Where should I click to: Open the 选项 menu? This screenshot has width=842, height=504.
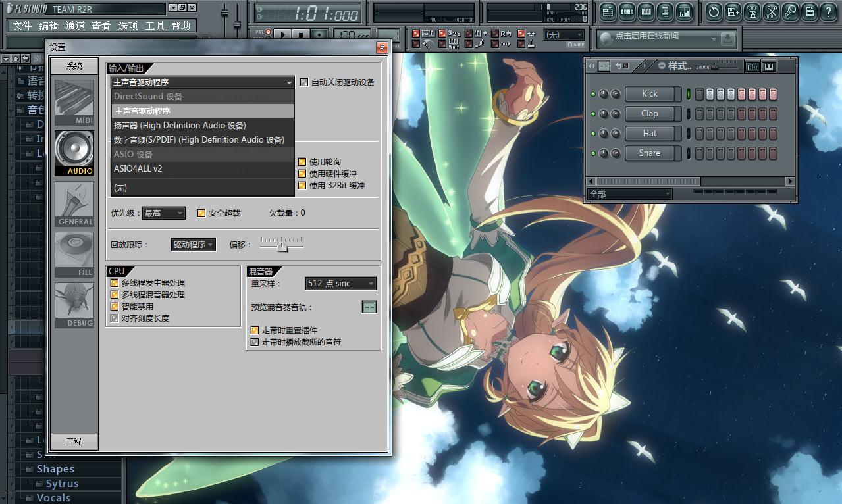128,26
